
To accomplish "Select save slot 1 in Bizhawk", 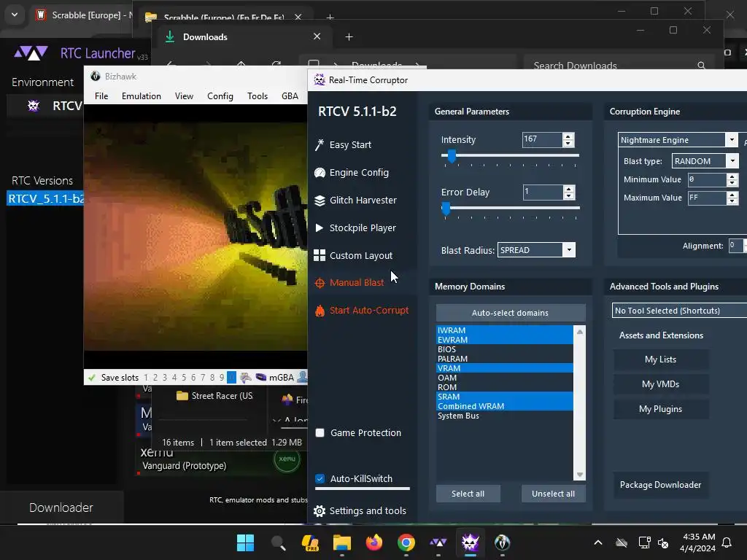I will click(x=146, y=378).
